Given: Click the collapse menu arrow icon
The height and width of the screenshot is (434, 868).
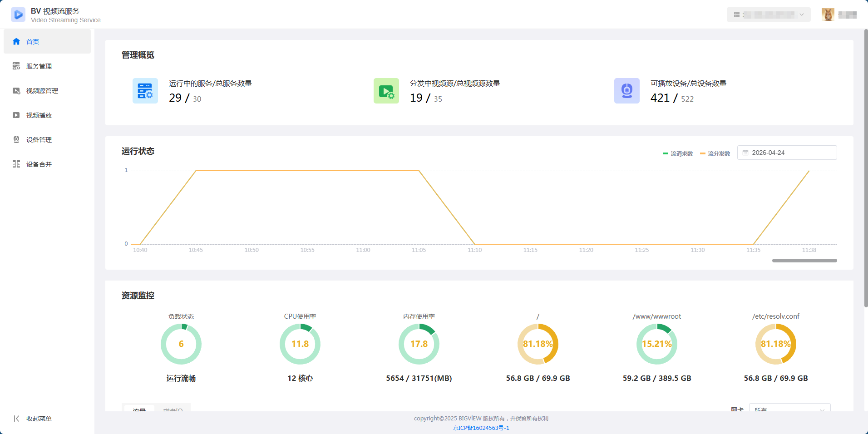Looking at the screenshot, I should tap(16, 419).
